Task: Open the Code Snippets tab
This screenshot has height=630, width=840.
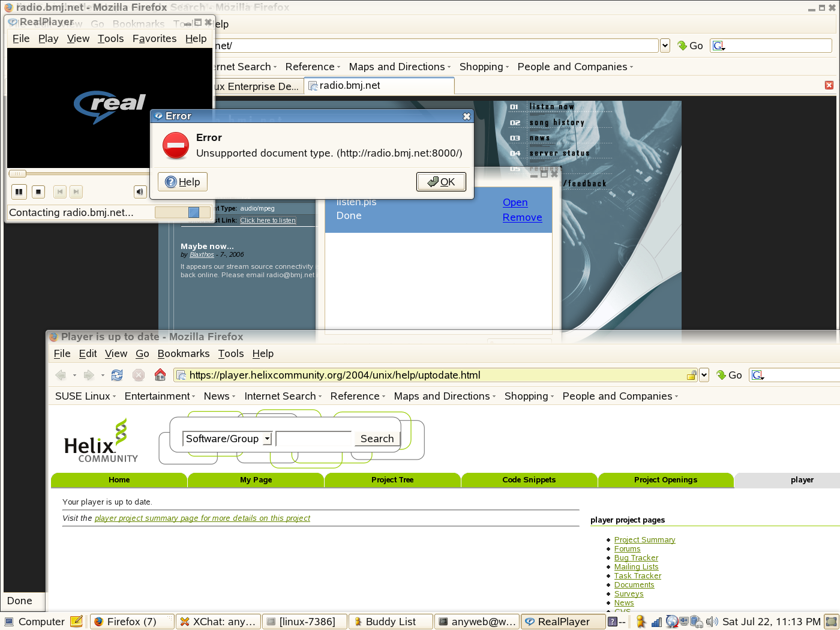Action: click(529, 480)
